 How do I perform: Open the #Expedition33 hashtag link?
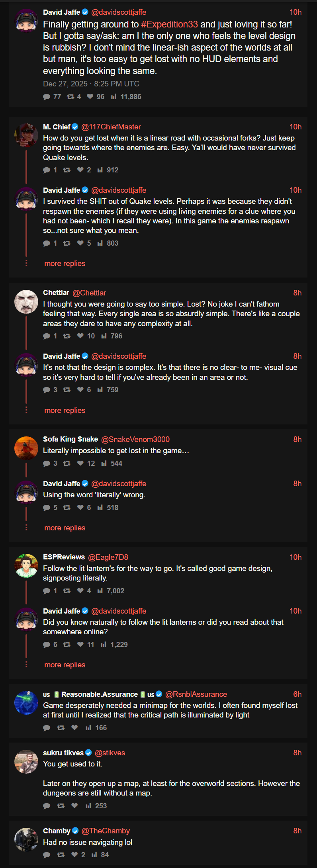[x=169, y=24]
